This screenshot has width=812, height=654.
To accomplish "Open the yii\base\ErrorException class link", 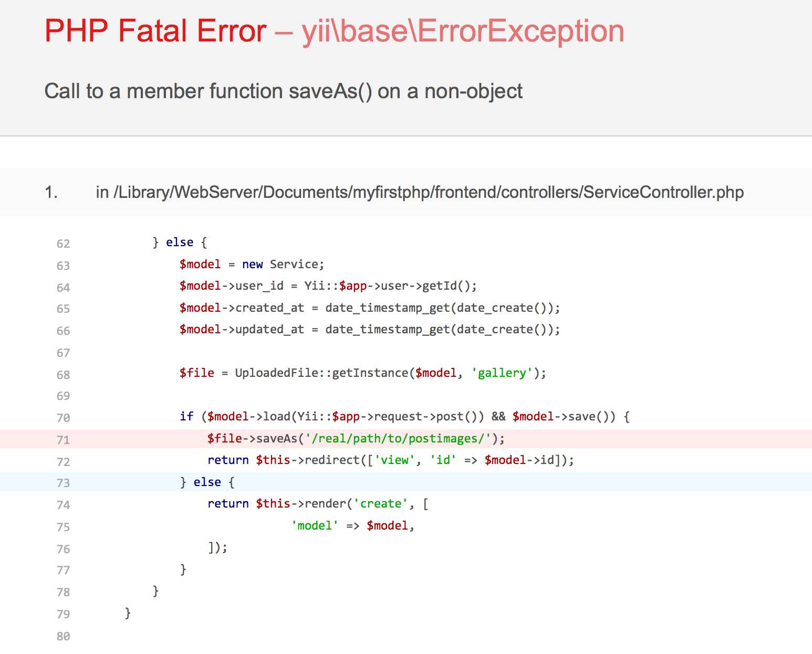I will pyautogui.click(x=462, y=31).
